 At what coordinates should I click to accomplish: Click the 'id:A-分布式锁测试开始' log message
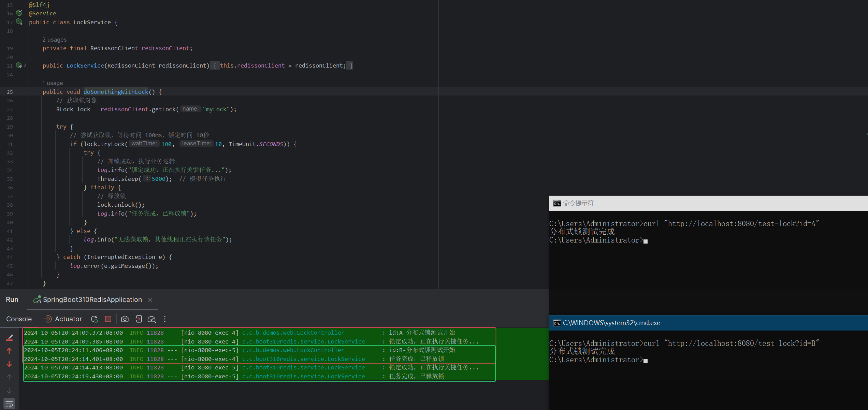pyautogui.click(x=422, y=333)
